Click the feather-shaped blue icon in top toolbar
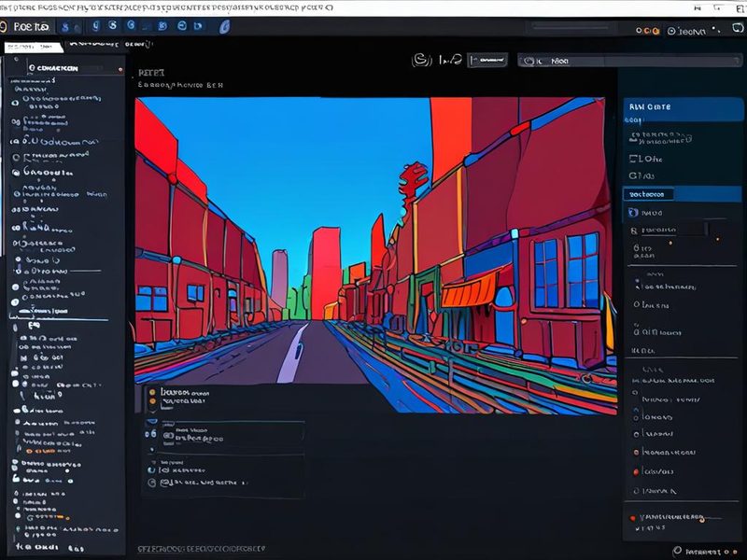The image size is (747, 560). coord(224,27)
